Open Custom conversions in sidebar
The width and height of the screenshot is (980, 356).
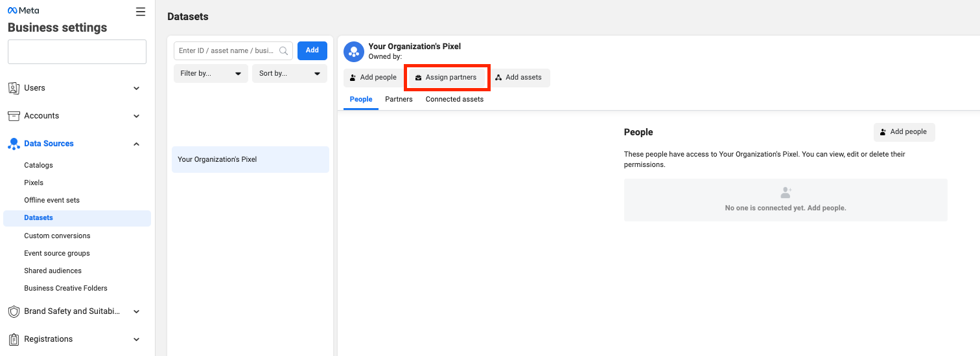pyautogui.click(x=57, y=236)
